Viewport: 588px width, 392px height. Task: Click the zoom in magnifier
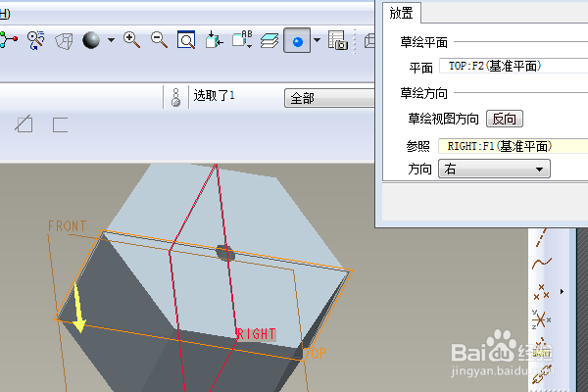[131, 40]
